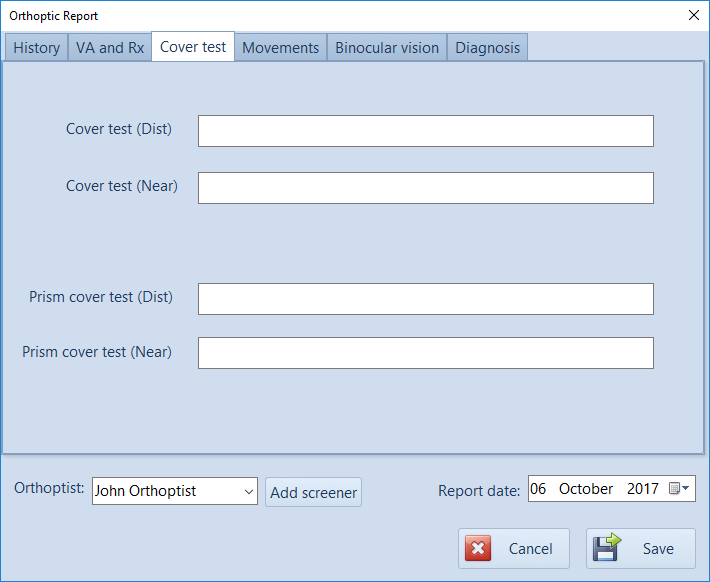Select the Prism cover test (Dist) box

pos(425,299)
